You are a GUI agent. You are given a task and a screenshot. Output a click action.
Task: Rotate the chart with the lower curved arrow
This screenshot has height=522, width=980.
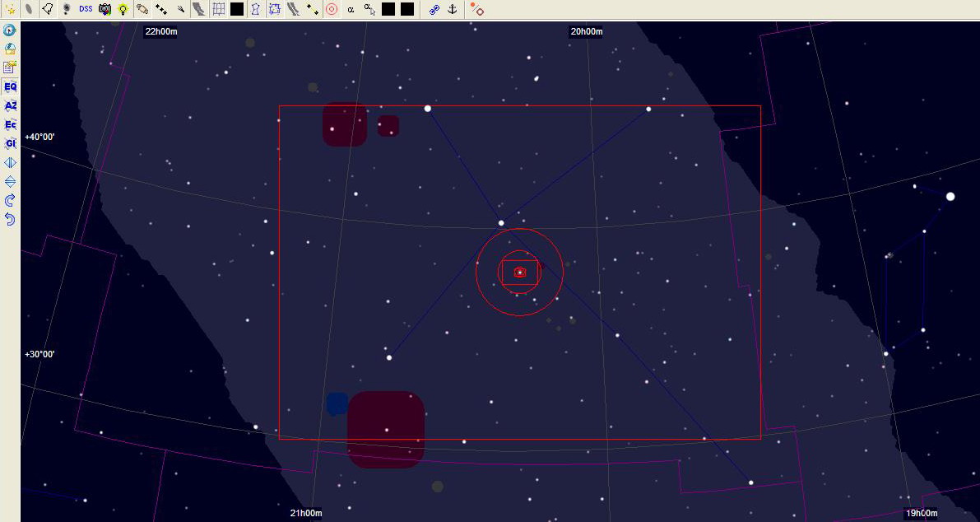[x=10, y=219]
